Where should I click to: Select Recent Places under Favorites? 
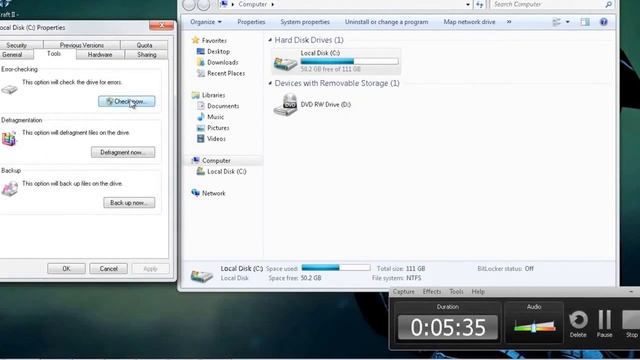[x=226, y=73]
